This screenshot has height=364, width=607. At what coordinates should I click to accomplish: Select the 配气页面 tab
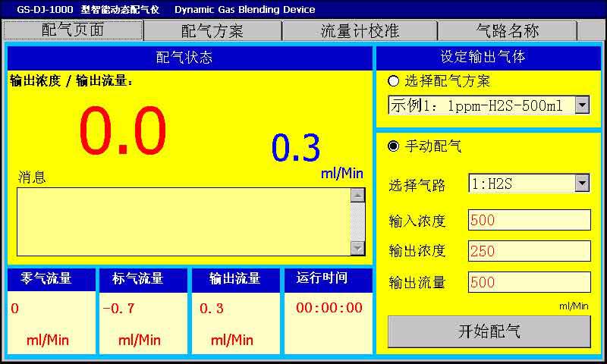pos(73,30)
